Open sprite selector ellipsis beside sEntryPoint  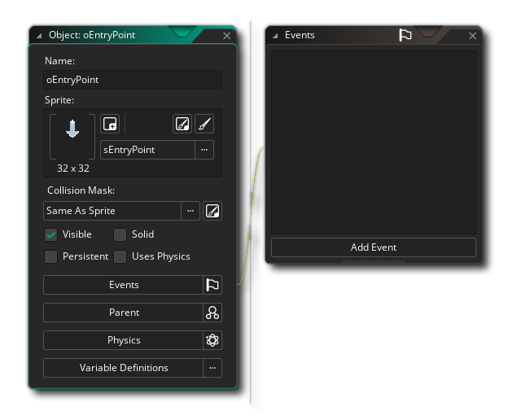[204, 150]
